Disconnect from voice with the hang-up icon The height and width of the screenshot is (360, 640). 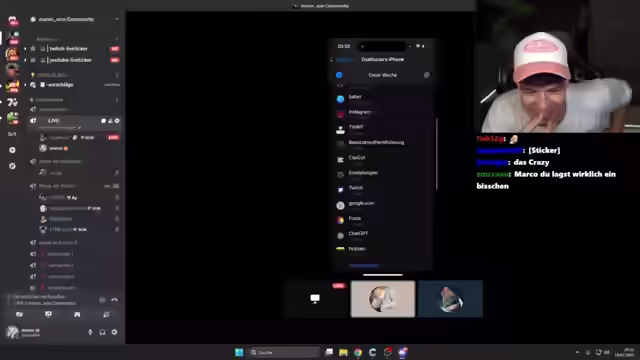(115, 300)
